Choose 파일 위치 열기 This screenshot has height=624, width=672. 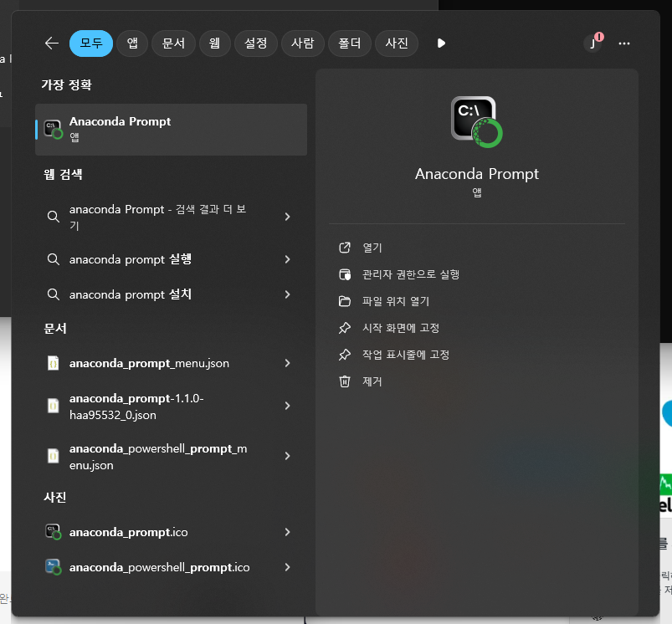pyautogui.click(x=396, y=301)
